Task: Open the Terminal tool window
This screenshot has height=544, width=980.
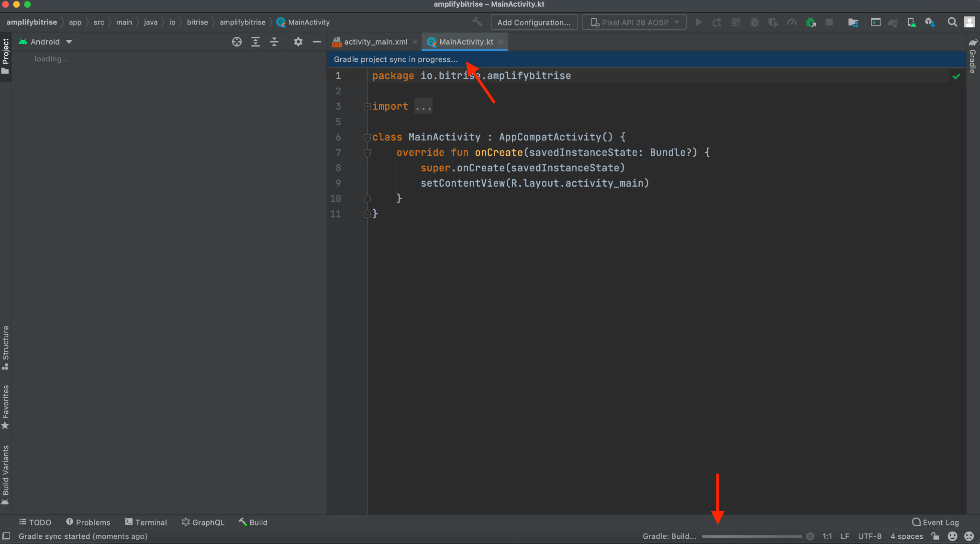Action: pos(146,522)
